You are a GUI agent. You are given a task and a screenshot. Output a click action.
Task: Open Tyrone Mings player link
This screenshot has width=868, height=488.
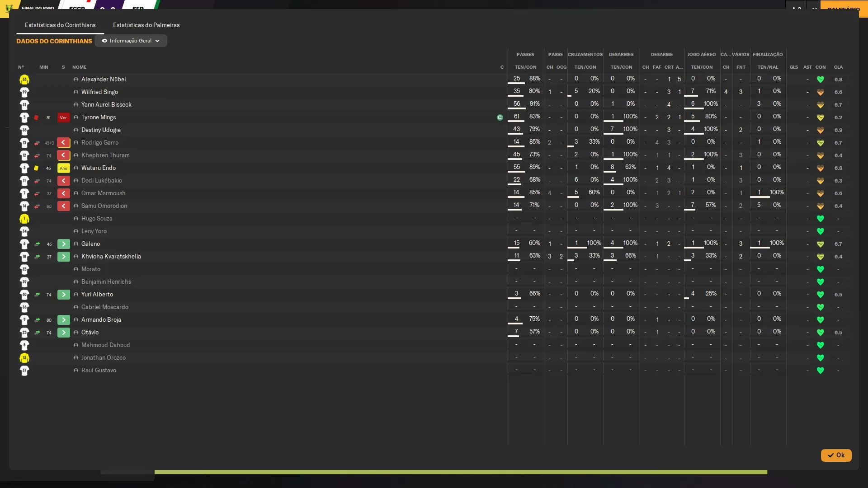99,117
